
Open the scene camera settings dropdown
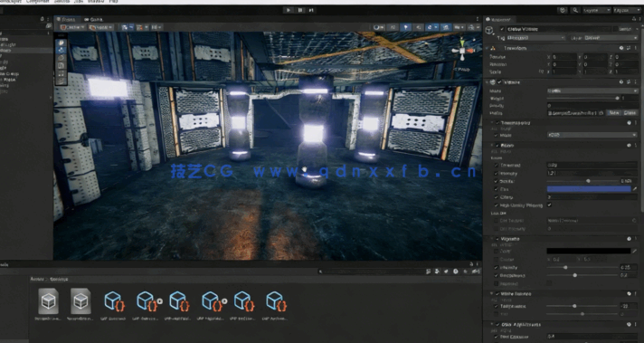(x=459, y=27)
